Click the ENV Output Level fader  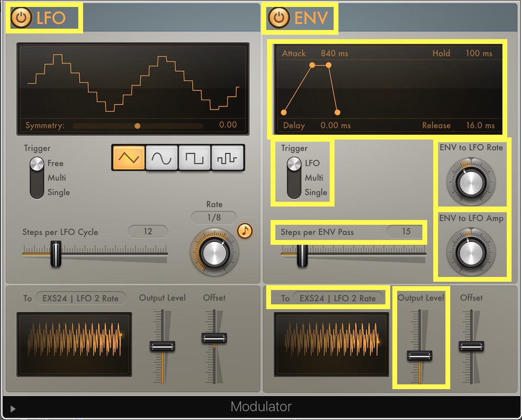[x=420, y=356]
